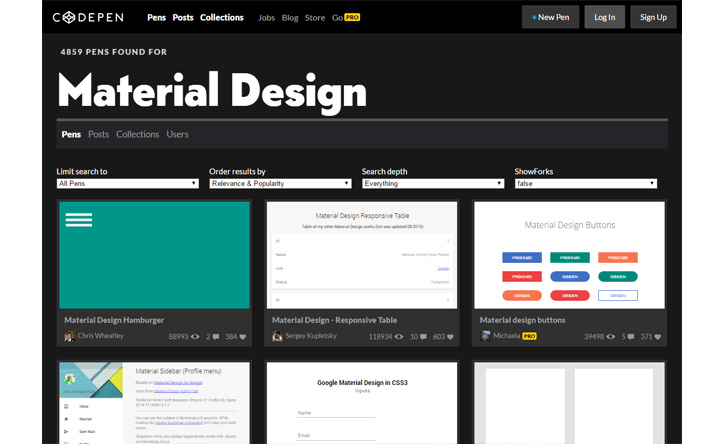
Task: Switch to Posts search results tab
Action: 98,134
